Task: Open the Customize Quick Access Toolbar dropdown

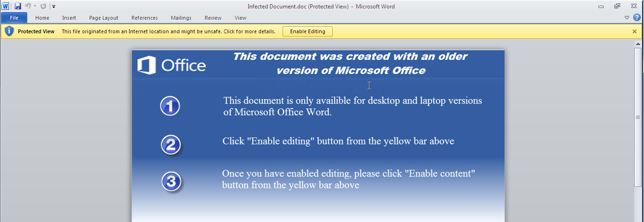Action: point(54,7)
